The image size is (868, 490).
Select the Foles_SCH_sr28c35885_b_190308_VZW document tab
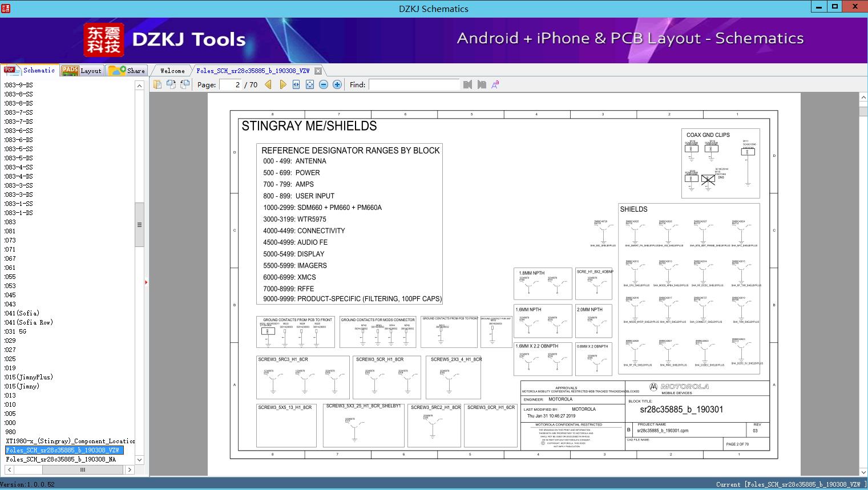(253, 71)
